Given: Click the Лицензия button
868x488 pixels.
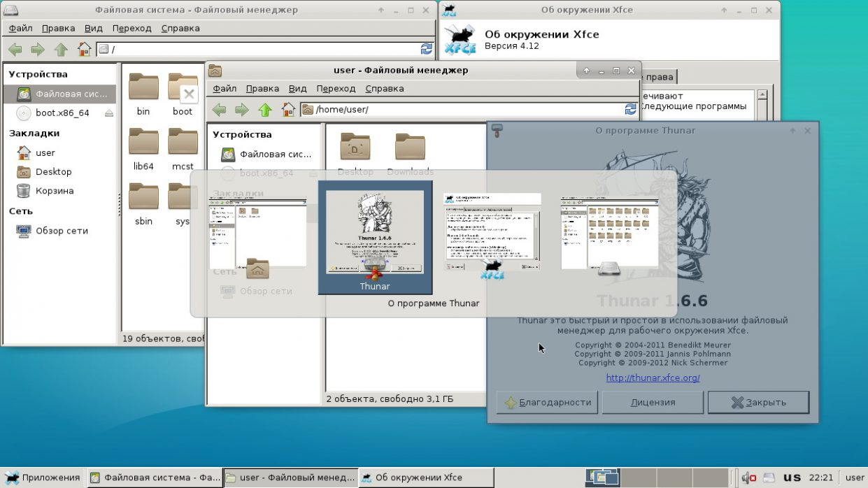Looking at the screenshot, I should pyautogui.click(x=653, y=403).
